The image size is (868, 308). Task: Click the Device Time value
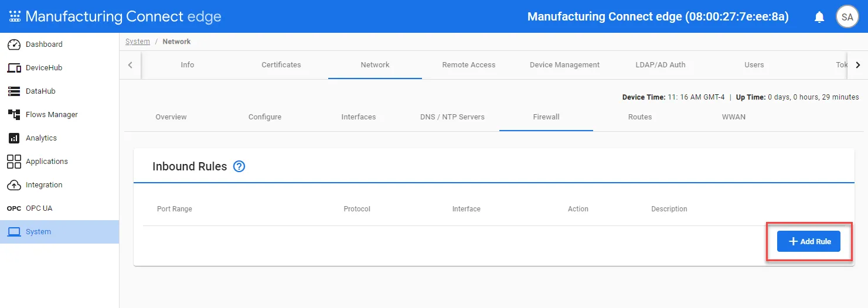(x=696, y=97)
